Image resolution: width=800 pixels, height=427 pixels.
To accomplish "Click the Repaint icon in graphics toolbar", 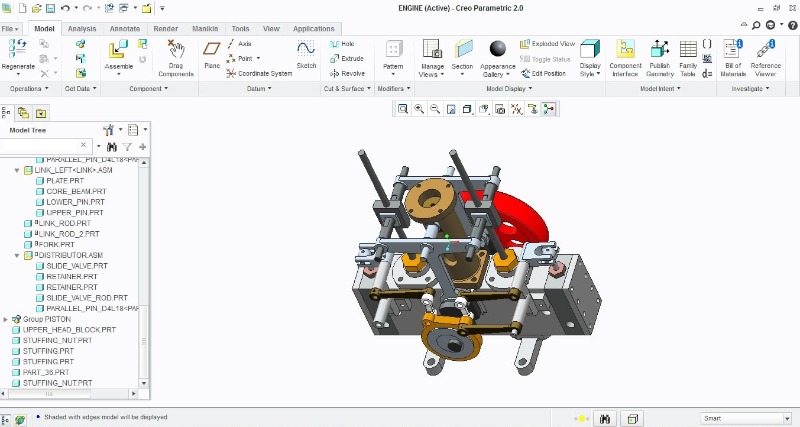I will [x=451, y=109].
